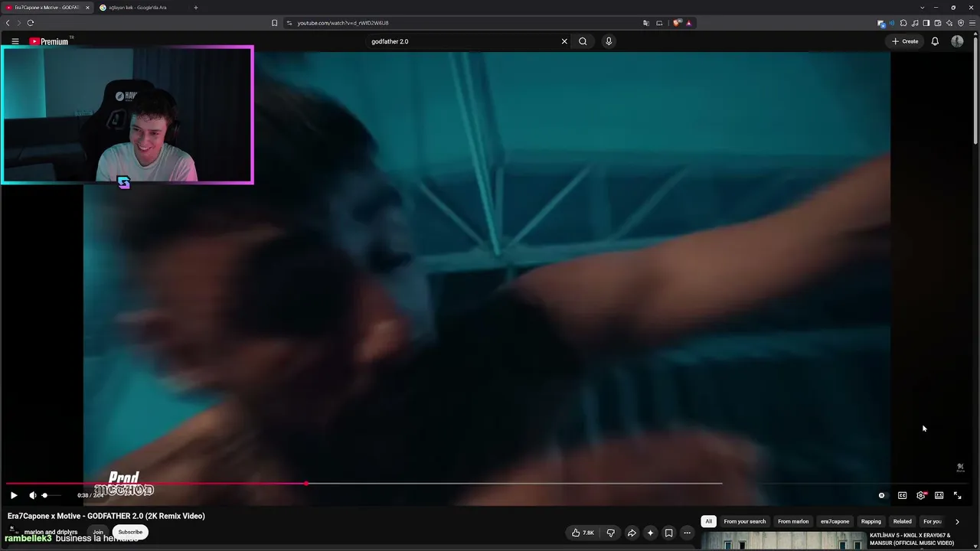Select the era7capone chip
Image resolution: width=980 pixels, height=551 pixels.
pyautogui.click(x=835, y=521)
